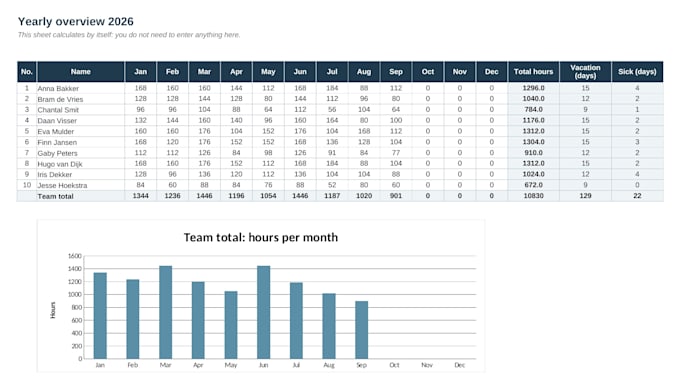The height and width of the screenshot is (388, 680).
Task: Click Daan Visser's January value 132
Action: [x=141, y=121]
